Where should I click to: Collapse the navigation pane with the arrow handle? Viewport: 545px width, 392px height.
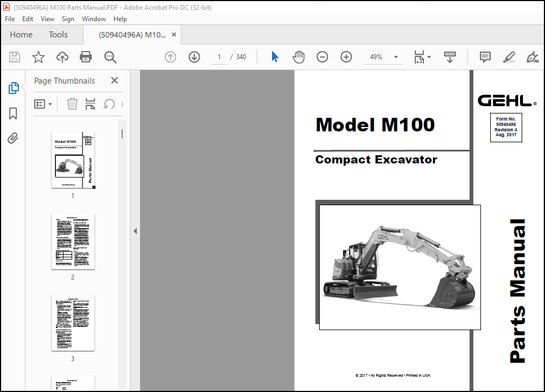[x=135, y=231]
